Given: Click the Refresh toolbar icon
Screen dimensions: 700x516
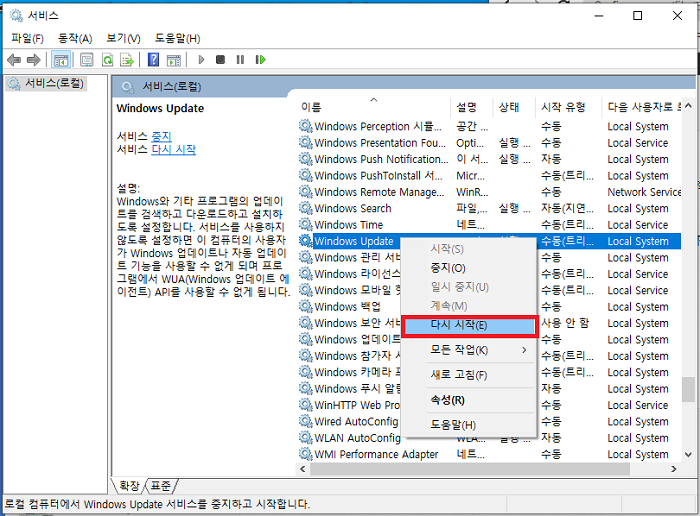Looking at the screenshot, I should [x=108, y=59].
